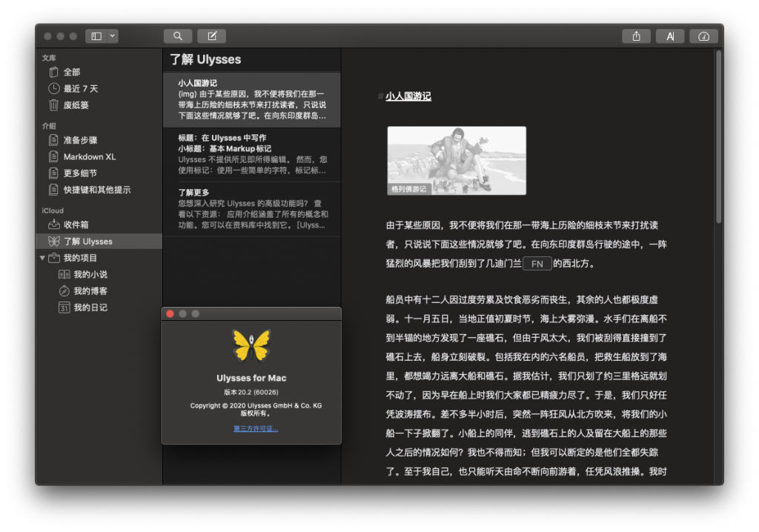Image resolution: width=759 pixels, height=532 pixels.
Task: Select the 了解更多 sheet in list
Action: coord(252,209)
